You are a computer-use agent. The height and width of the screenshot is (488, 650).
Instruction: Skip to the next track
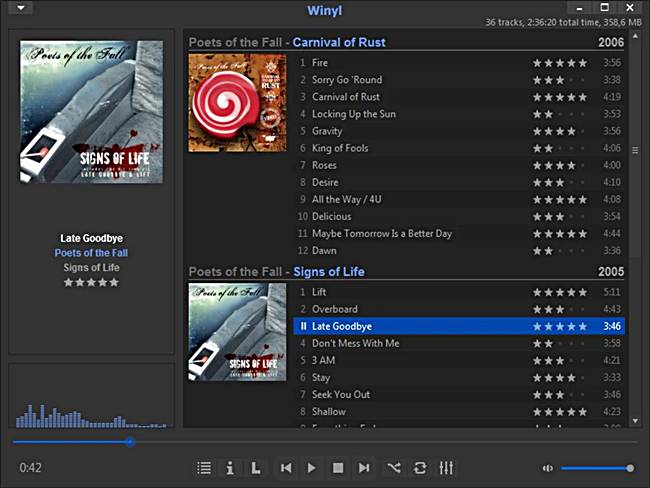tap(364, 467)
